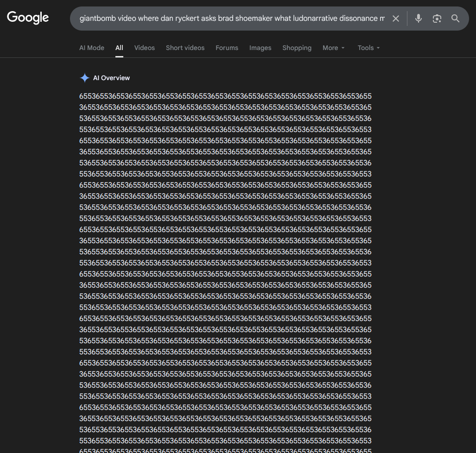476x453 pixels.
Task: Select the All results tab
Action: (119, 48)
